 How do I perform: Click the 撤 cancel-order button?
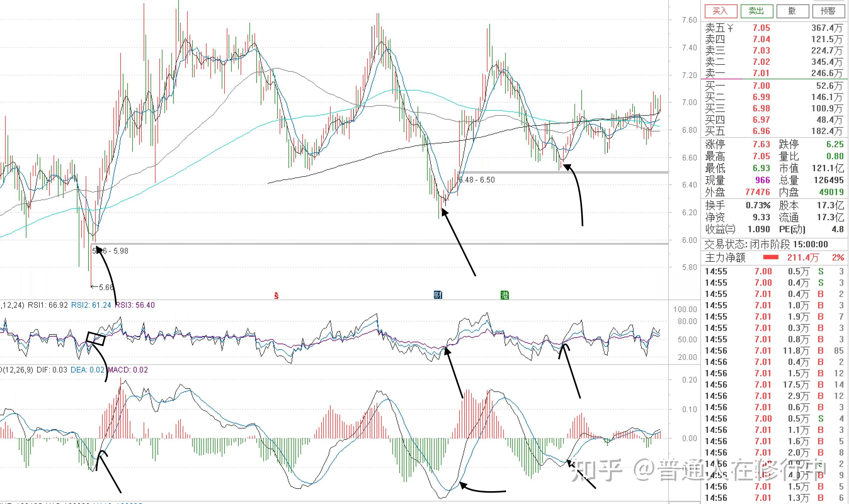(x=793, y=11)
